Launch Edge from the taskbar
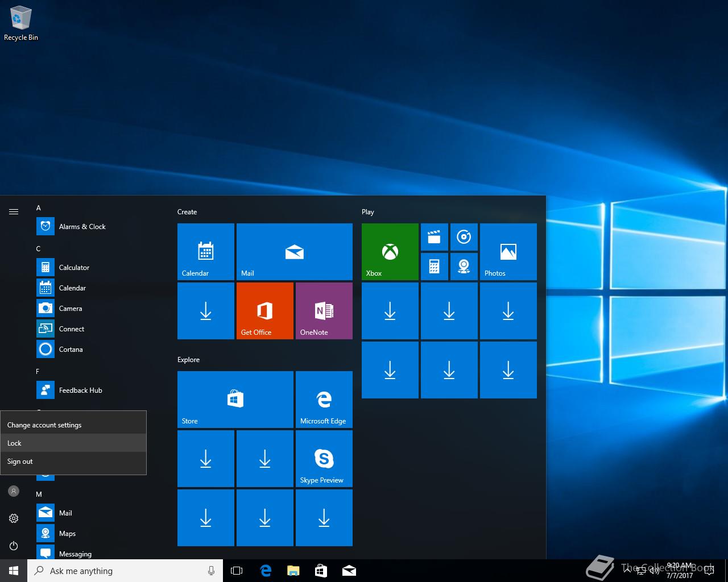Viewport: 728px width, 582px height. click(x=265, y=571)
